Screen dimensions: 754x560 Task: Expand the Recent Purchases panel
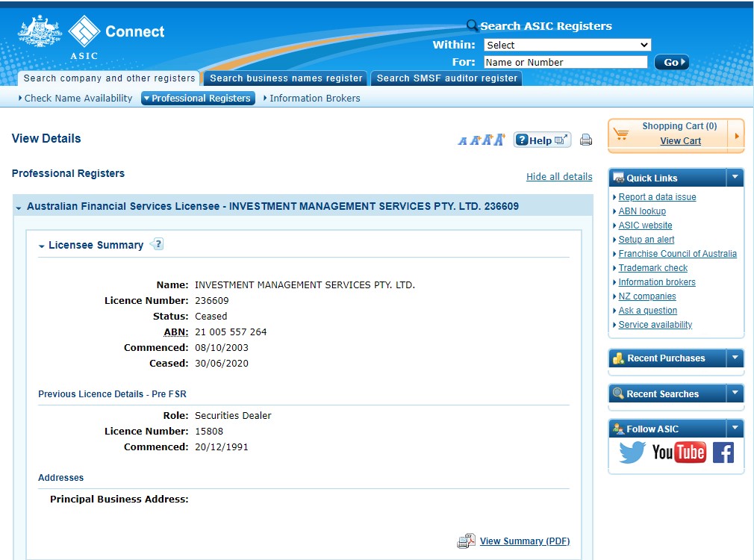[x=735, y=358]
